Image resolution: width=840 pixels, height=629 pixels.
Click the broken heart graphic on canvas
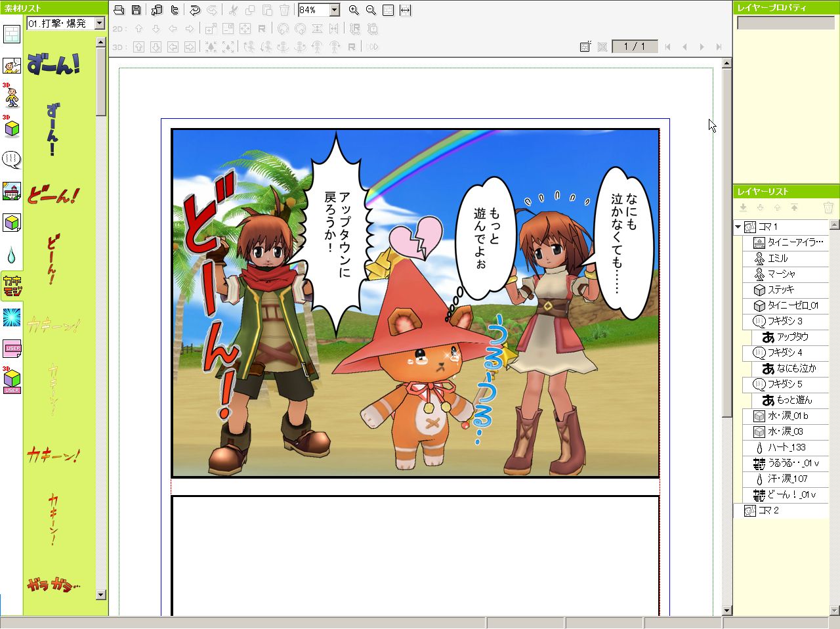click(415, 238)
